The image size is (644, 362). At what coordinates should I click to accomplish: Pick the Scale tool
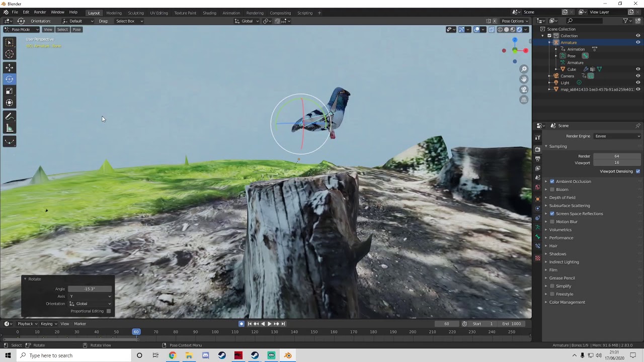tap(10, 91)
